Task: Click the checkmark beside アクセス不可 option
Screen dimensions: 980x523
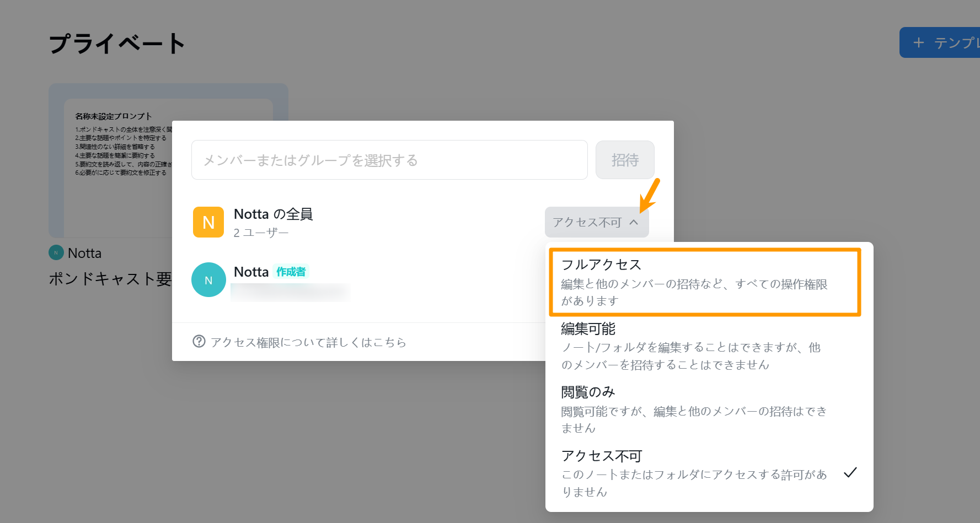Action: click(850, 472)
